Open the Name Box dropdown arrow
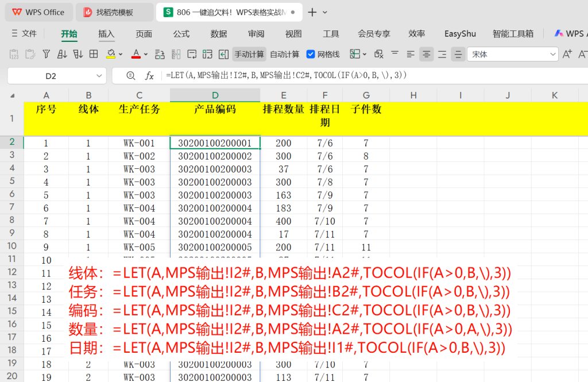 [x=99, y=76]
